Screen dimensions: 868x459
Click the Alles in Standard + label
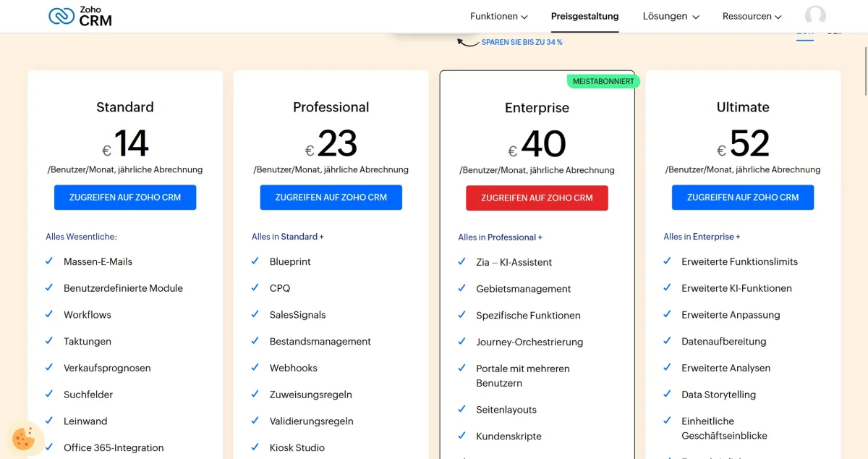point(288,237)
